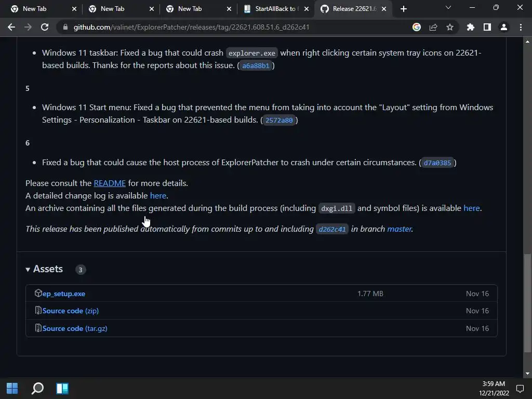The width and height of the screenshot is (532, 399).
Task: Switch to the first New Tab
Action: pyautogui.click(x=40, y=9)
